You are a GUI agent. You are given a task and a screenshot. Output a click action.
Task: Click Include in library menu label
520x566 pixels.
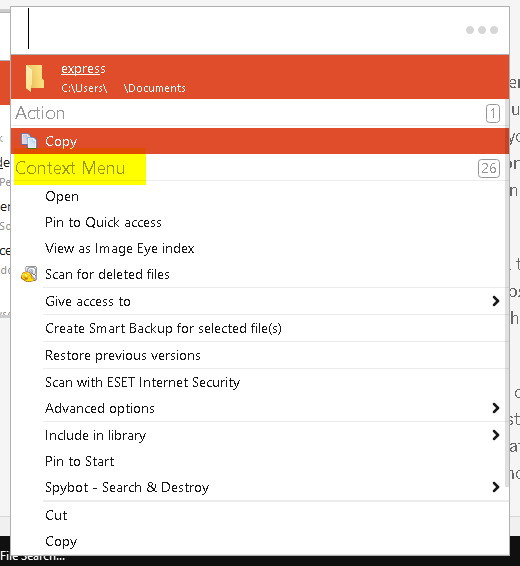(x=95, y=435)
